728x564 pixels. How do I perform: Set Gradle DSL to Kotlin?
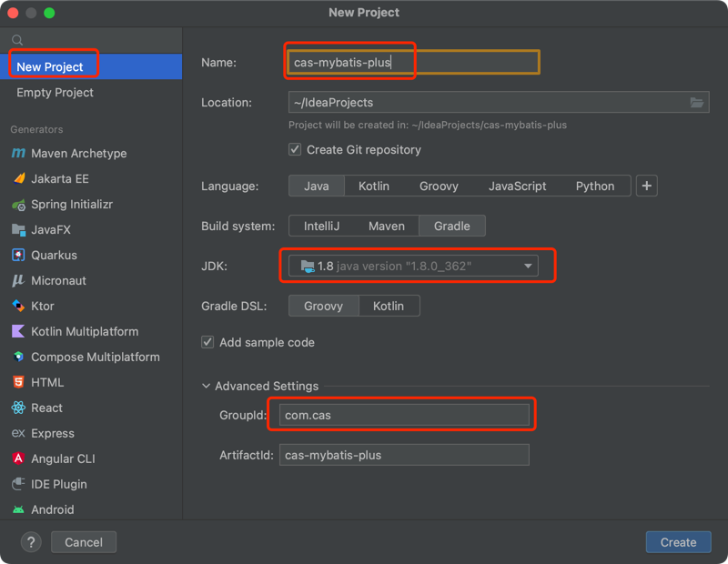point(389,307)
